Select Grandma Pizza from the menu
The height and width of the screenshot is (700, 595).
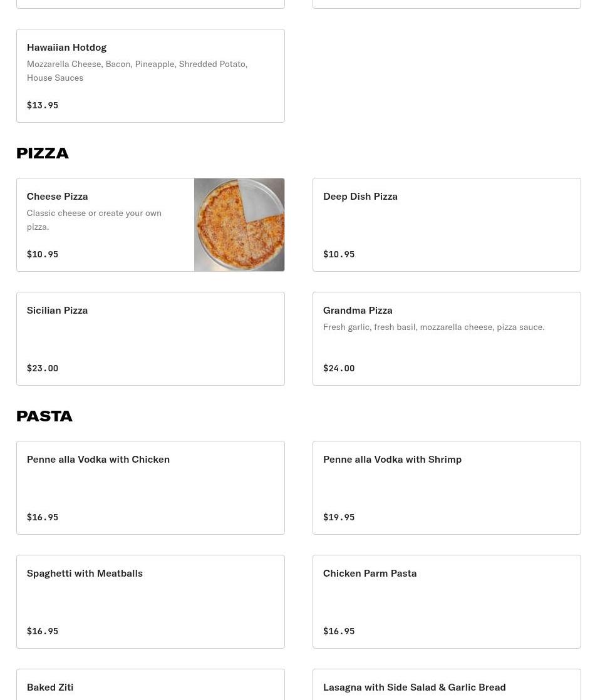(x=447, y=339)
